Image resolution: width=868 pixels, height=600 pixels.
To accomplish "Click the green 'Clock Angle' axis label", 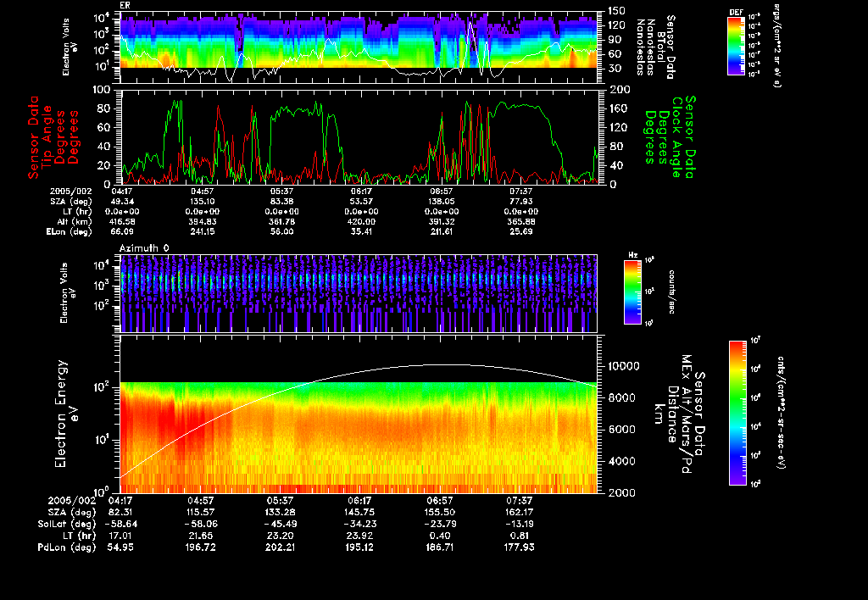I will pyautogui.click(x=676, y=137).
